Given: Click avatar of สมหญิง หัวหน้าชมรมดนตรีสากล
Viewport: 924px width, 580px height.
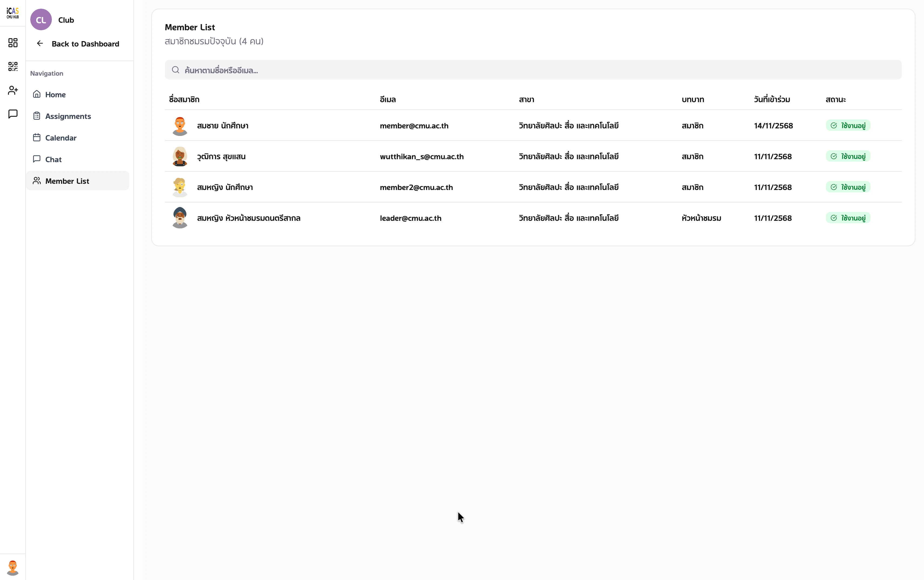Looking at the screenshot, I should point(180,218).
